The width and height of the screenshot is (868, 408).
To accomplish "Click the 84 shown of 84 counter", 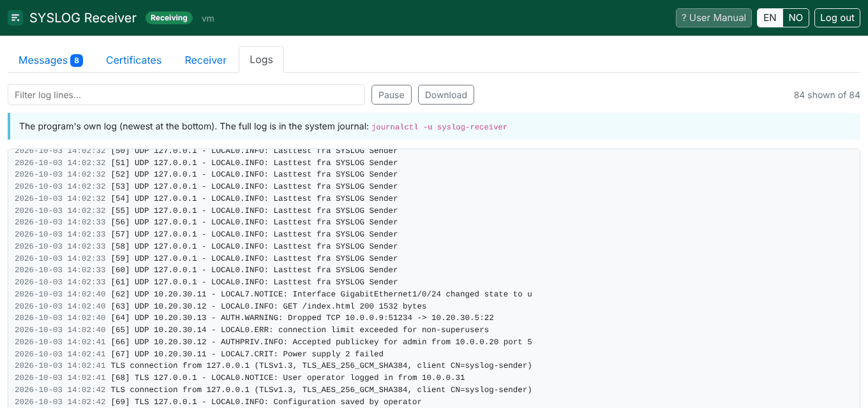I will click(827, 95).
